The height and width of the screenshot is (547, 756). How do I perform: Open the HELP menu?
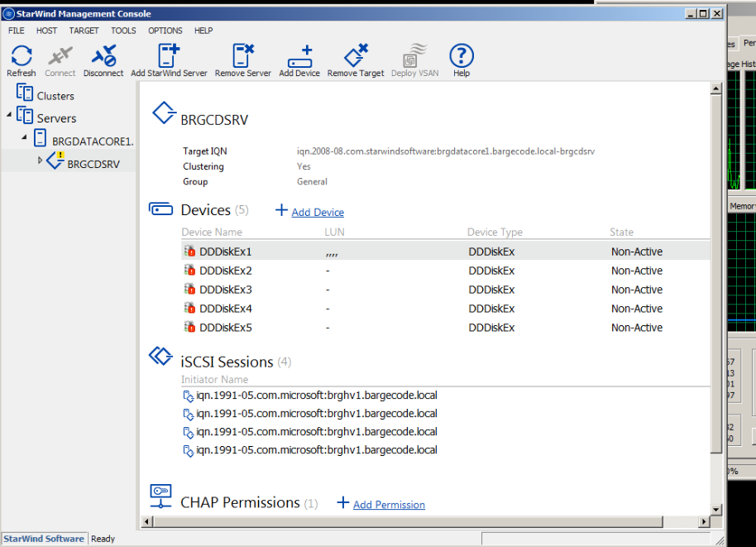coord(203,31)
